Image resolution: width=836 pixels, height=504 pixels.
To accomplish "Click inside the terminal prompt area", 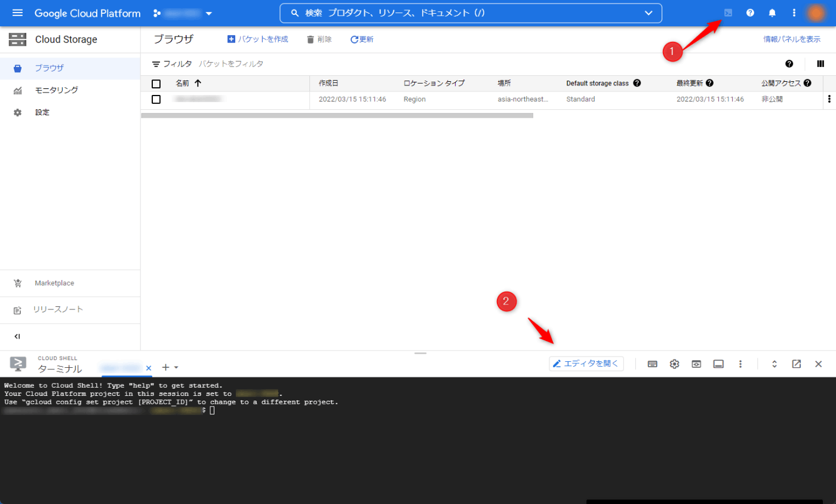I will [211, 411].
